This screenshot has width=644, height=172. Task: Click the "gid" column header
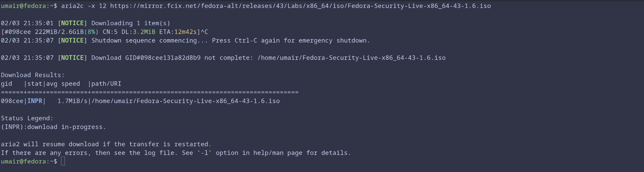[x=7, y=83]
